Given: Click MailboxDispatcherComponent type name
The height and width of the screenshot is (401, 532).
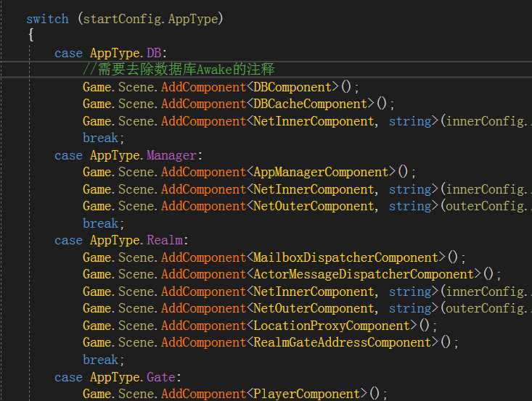Looking at the screenshot, I should 345,257.
